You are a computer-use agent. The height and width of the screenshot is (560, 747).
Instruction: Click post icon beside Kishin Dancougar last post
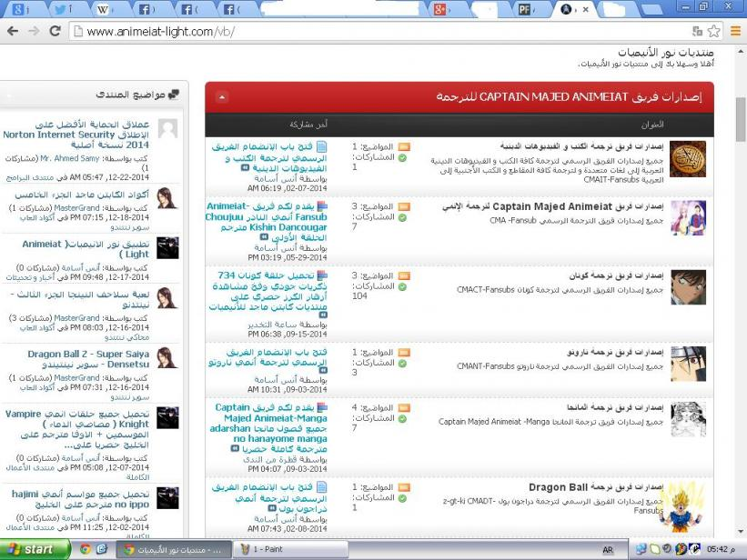tap(322, 206)
